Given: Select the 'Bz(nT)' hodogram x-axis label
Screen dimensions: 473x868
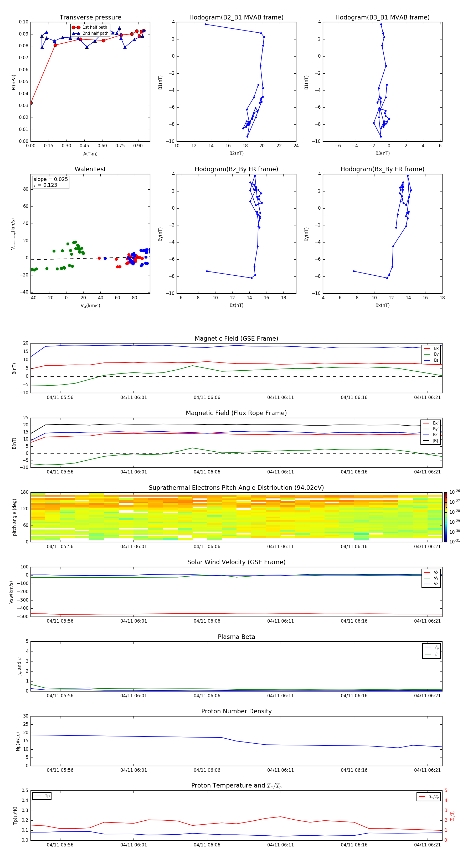Looking at the screenshot, I should 236,305.
